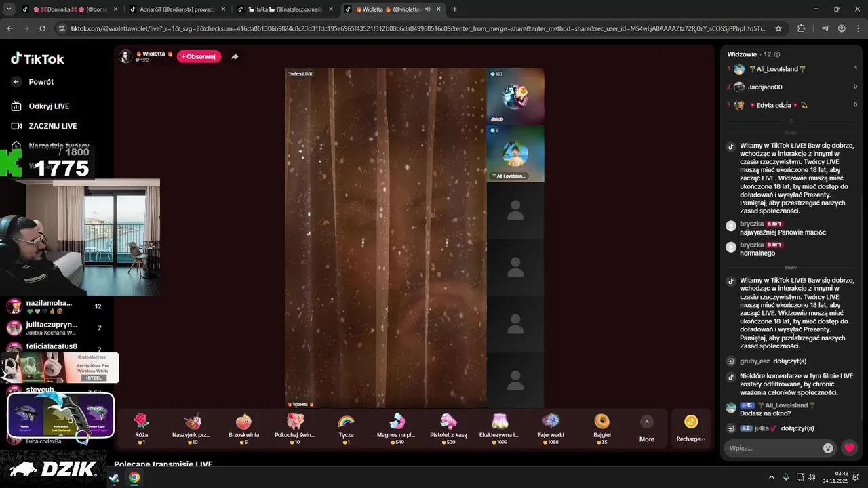Open the media controls icon
This screenshot has height=488, width=868.
pos(825,28)
